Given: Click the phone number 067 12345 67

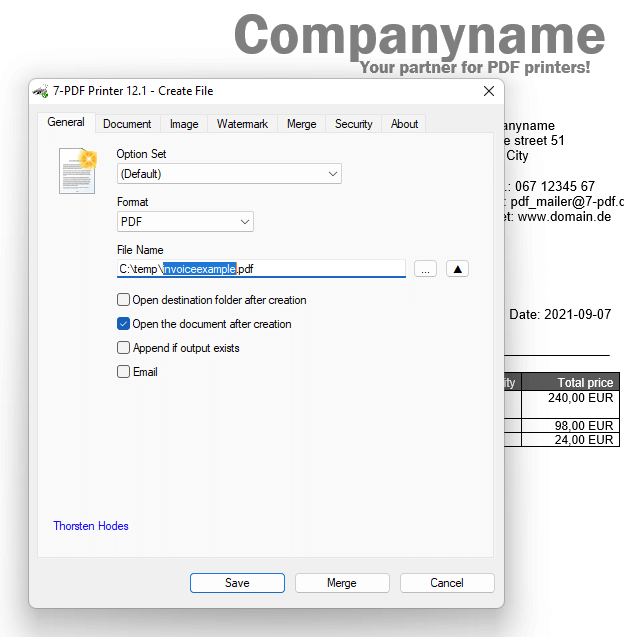Looking at the screenshot, I should pos(555,186).
